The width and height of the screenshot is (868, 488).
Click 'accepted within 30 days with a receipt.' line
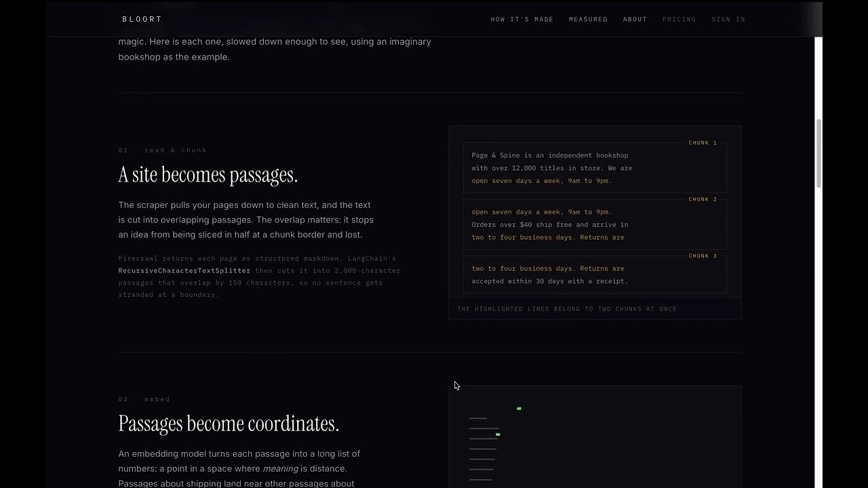pyautogui.click(x=550, y=281)
